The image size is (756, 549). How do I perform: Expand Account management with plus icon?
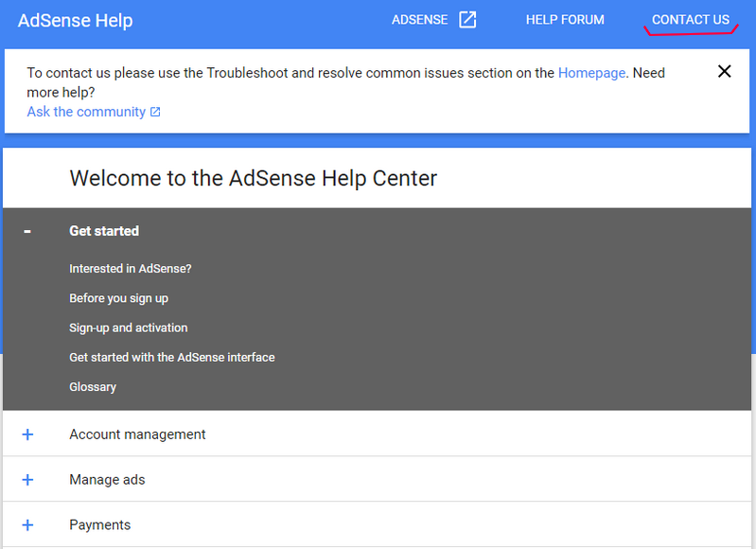(x=28, y=434)
